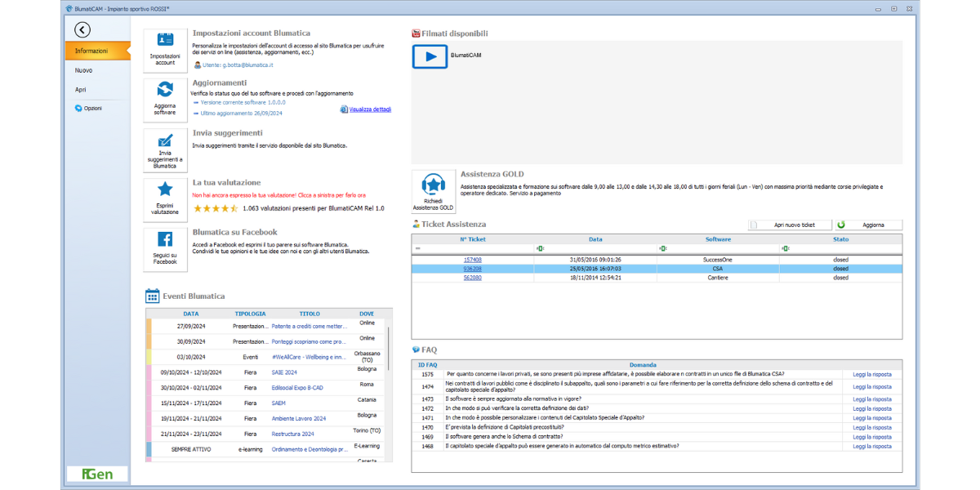Open the Impostazioni account tile

[165, 51]
